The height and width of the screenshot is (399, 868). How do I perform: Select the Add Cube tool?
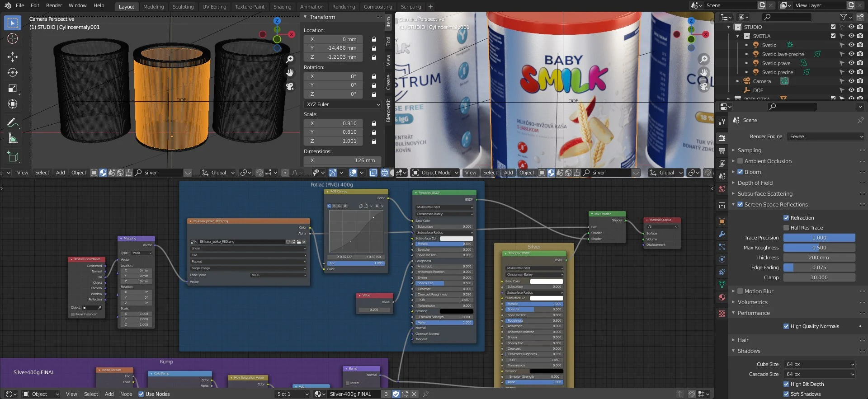click(x=13, y=156)
